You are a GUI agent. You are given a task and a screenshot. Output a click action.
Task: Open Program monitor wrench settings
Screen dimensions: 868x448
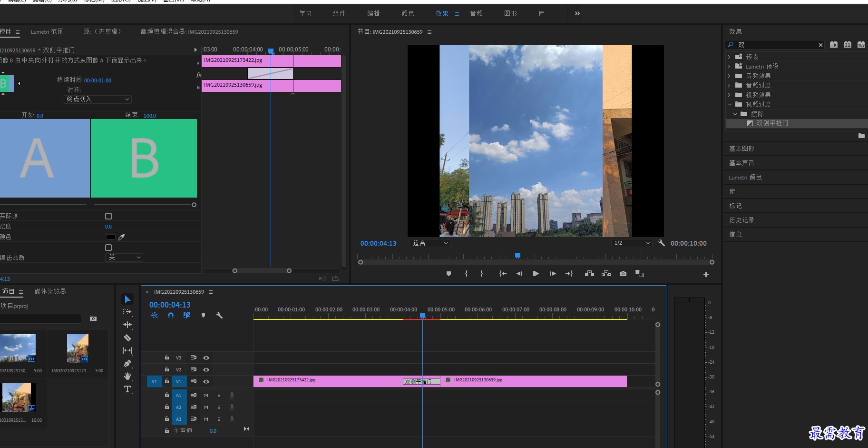(662, 243)
